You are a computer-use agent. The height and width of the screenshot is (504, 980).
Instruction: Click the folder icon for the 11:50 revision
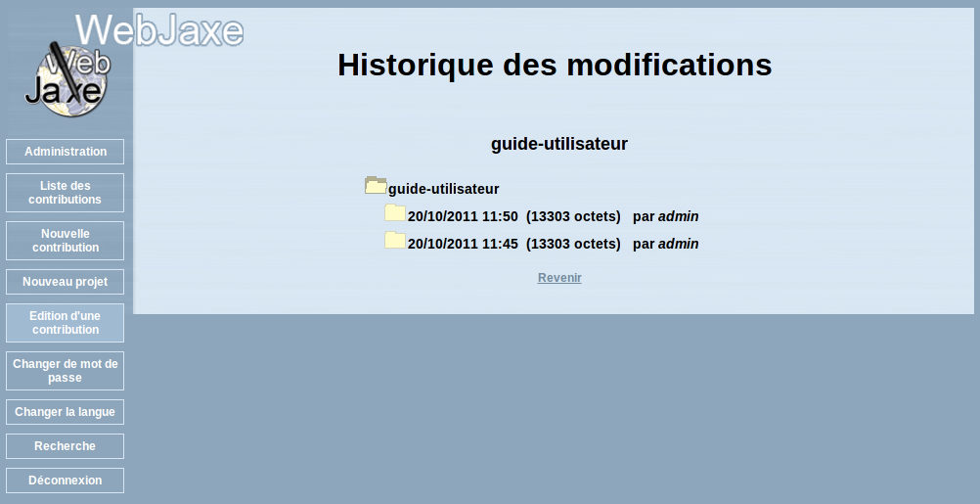[395, 213]
